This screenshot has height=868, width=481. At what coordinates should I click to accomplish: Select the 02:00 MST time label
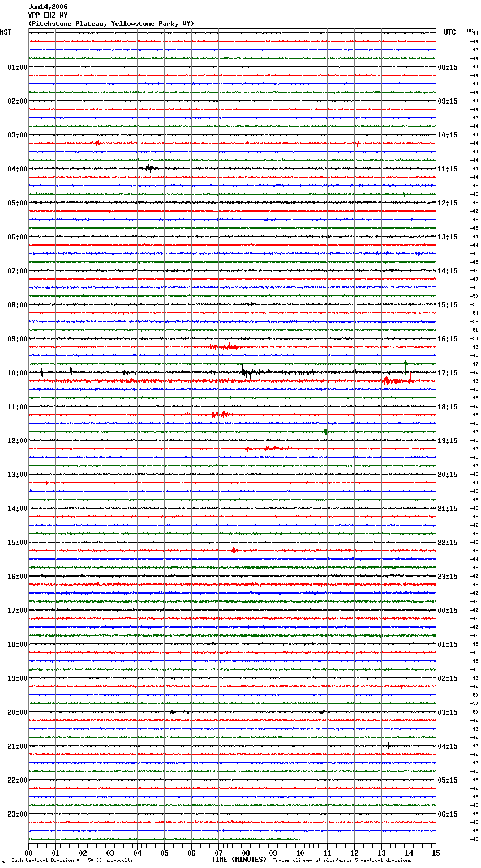(18, 101)
